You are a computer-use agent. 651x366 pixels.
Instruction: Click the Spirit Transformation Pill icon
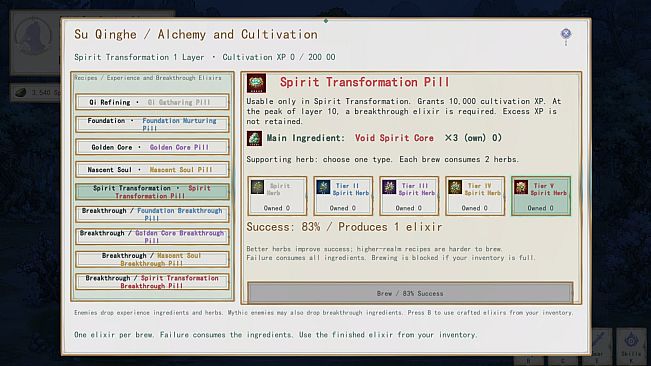click(256, 83)
